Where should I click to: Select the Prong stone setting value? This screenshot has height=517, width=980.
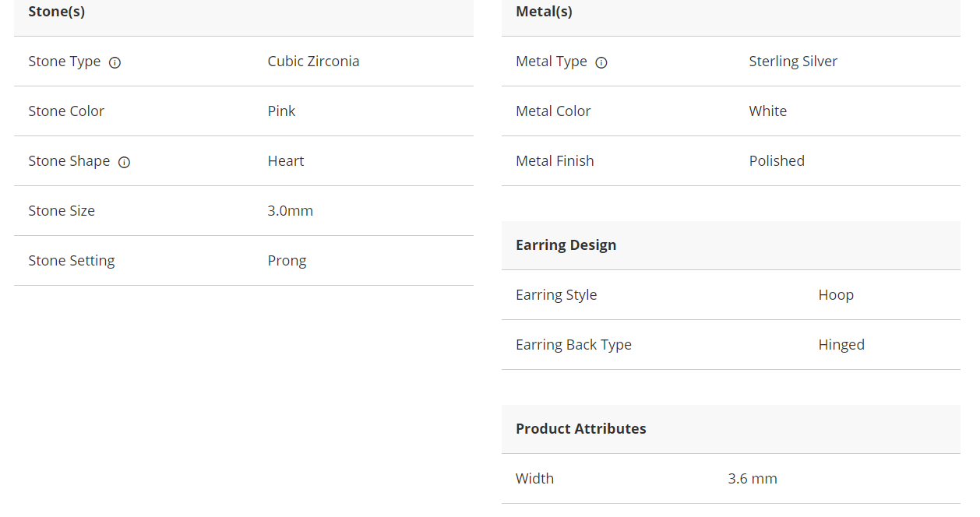click(287, 261)
